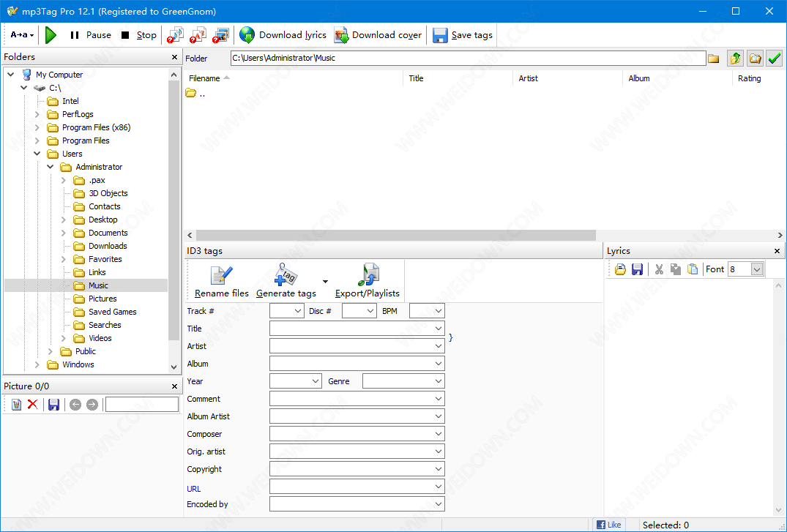Click the folder search magnifier icon
Screen dimensions: 787x532
pos(755,59)
